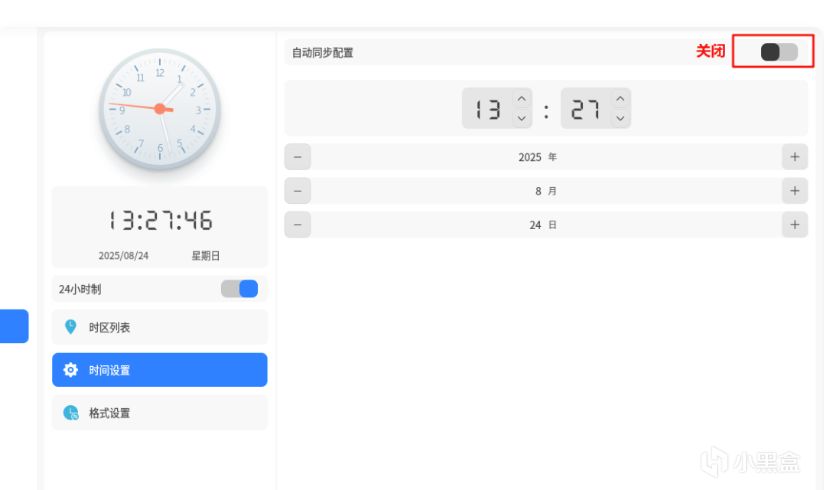This screenshot has height=490, width=824.
Task: Click the plus icon for year
Action: 795,157
